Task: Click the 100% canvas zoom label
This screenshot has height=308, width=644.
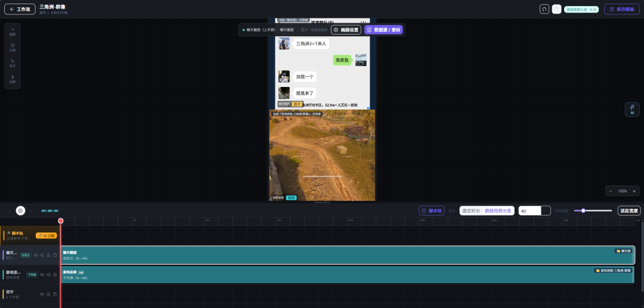Action: [622, 191]
